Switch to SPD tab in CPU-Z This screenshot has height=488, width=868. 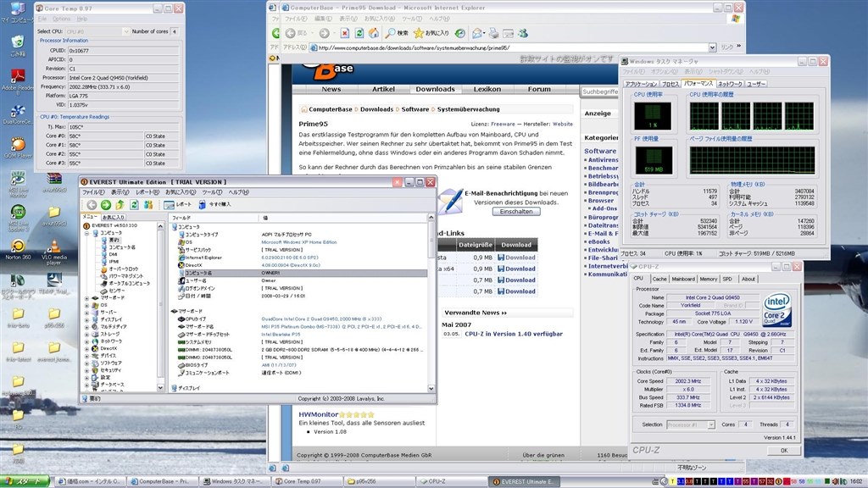click(x=727, y=279)
